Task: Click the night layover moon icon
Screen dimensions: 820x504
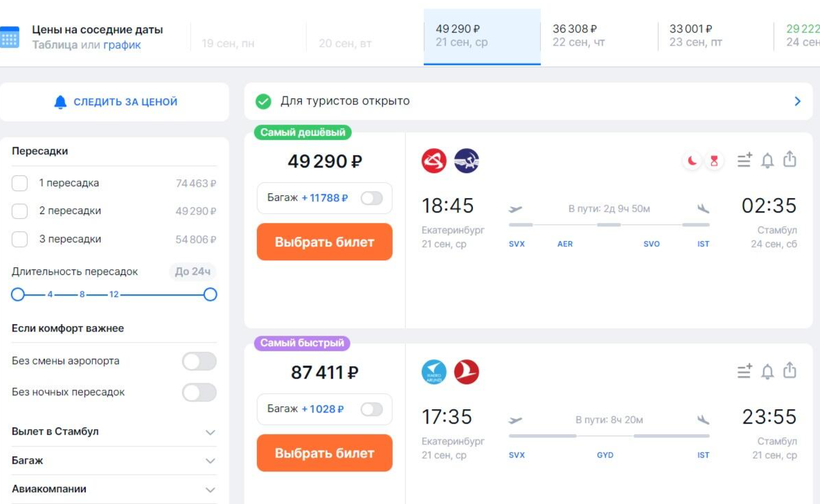Action: point(692,161)
